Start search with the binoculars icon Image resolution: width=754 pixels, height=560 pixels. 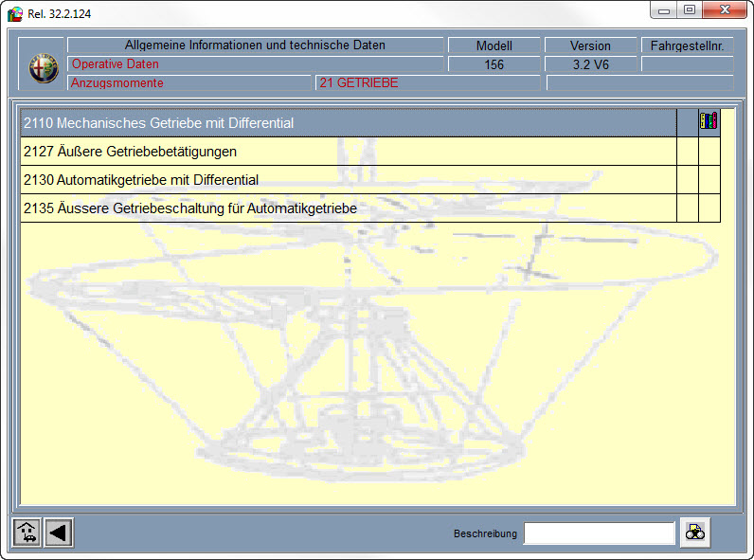click(x=695, y=533)
